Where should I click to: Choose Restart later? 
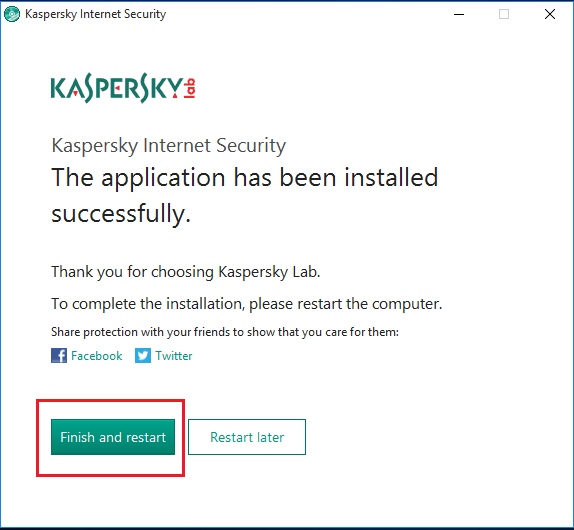tap(247, 437)
